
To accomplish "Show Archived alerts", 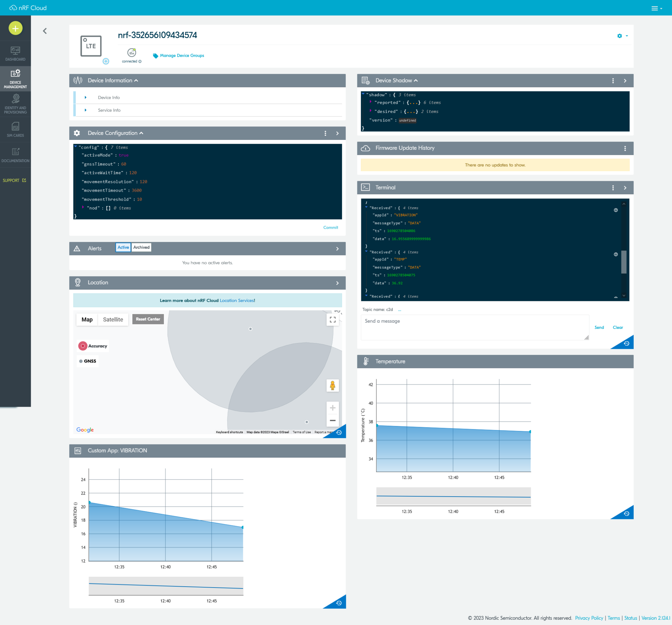I will coord(141,247).
